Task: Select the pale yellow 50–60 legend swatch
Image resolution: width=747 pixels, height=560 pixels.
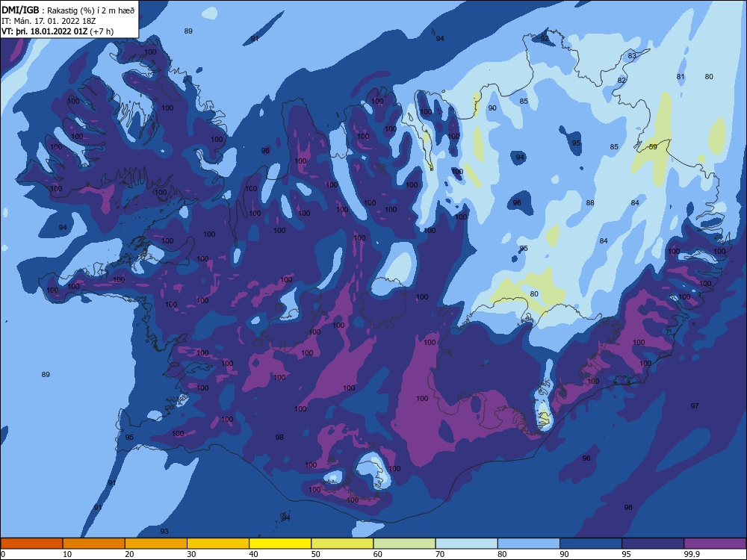Action: pos(342,544)
